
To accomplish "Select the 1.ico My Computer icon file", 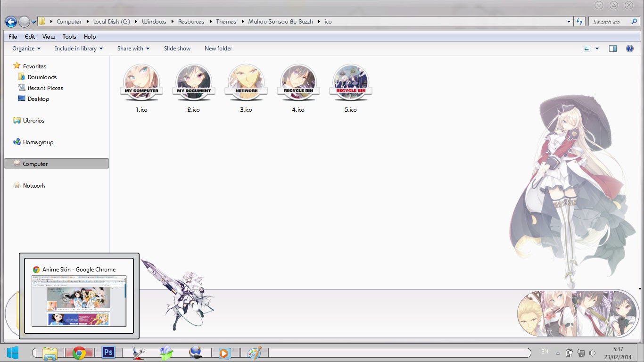I will pos(141,88).
